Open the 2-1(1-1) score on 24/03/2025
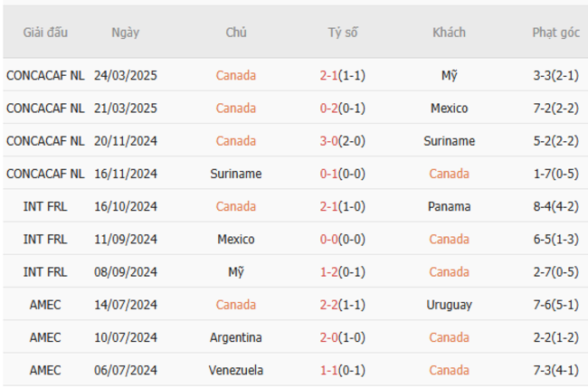This screenshot has height=388, width=588. pos(343,76)
